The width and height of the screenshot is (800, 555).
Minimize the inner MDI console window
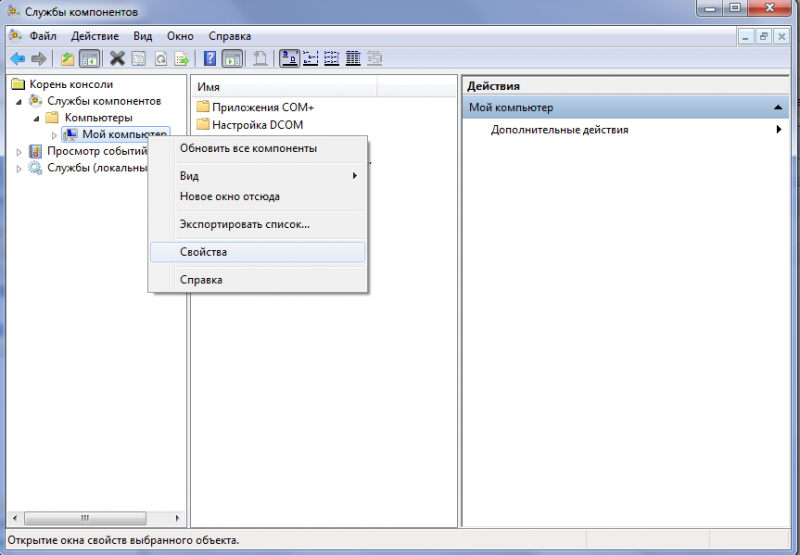(x=746, y=37)
